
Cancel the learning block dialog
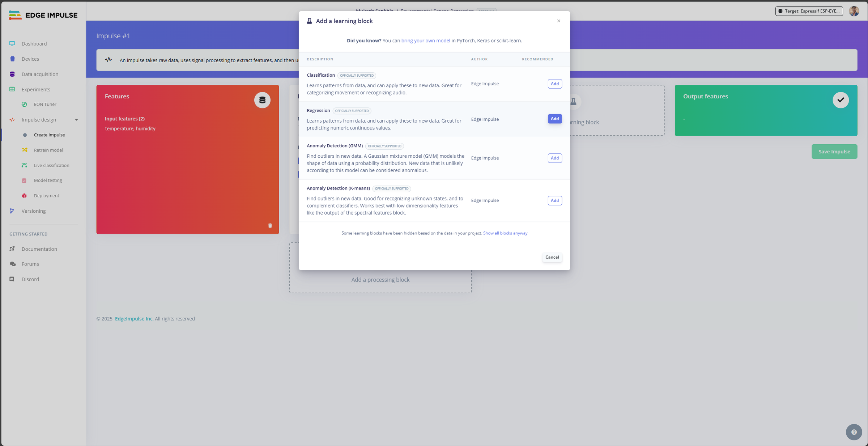coord(552,257)
